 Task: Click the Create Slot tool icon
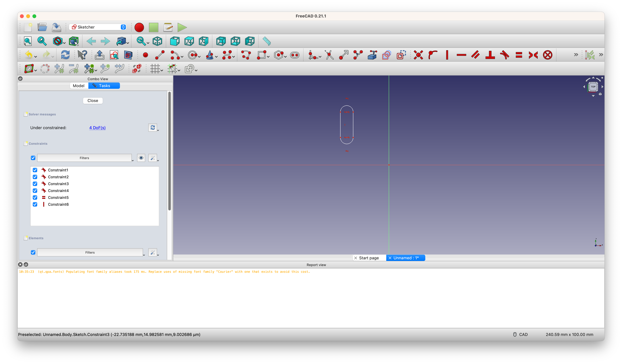tap(295, 55)
